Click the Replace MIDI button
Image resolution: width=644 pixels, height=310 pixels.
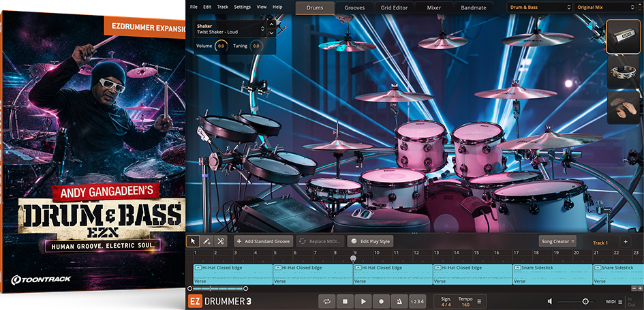coord(320,241)
